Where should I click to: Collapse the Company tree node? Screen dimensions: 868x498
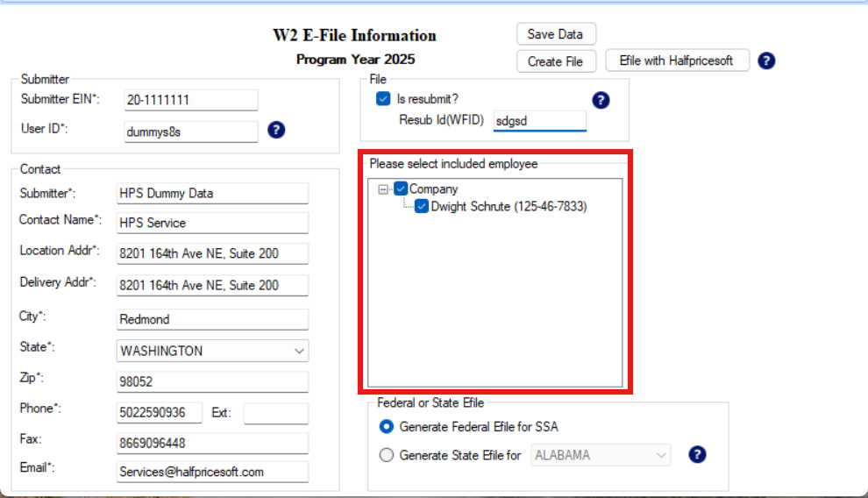[383, 189]
